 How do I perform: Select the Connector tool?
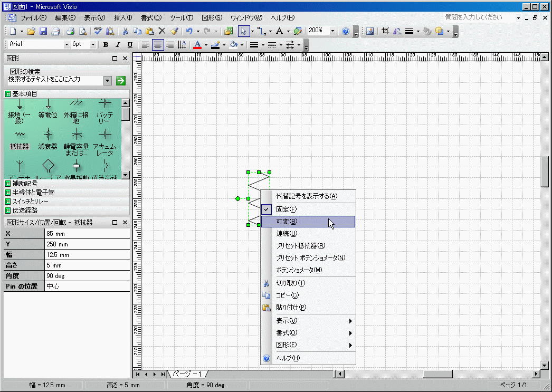[x=261, y=31]
